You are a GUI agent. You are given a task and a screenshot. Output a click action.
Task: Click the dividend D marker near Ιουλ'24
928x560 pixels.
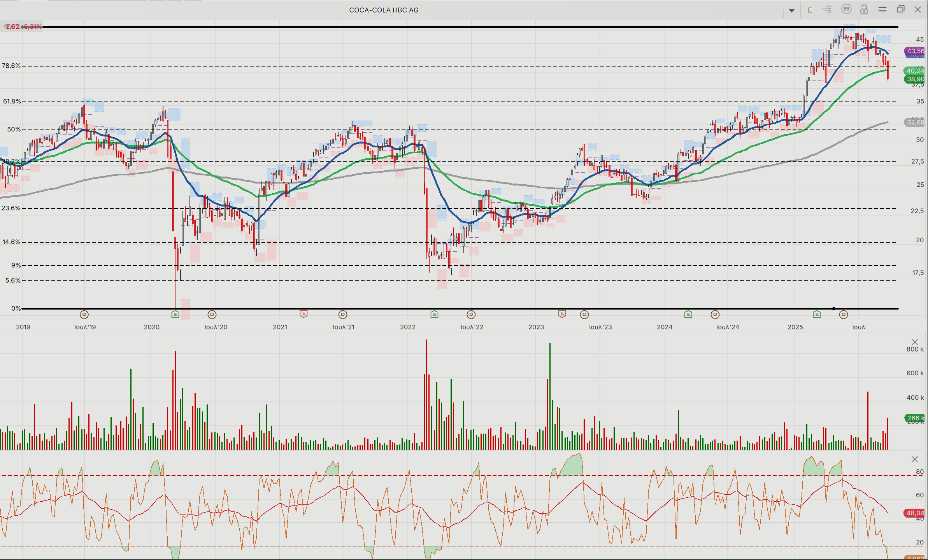tap(715, 314)
